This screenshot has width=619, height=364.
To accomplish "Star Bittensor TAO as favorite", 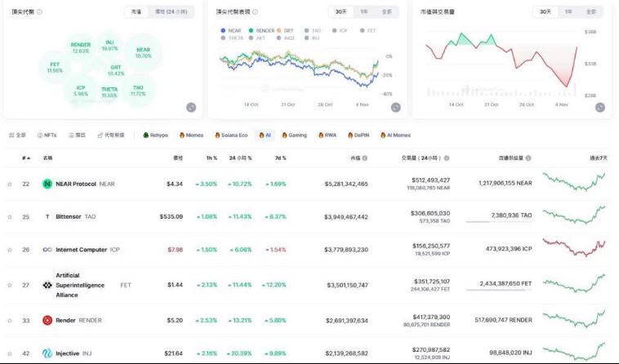I will 10,216.
